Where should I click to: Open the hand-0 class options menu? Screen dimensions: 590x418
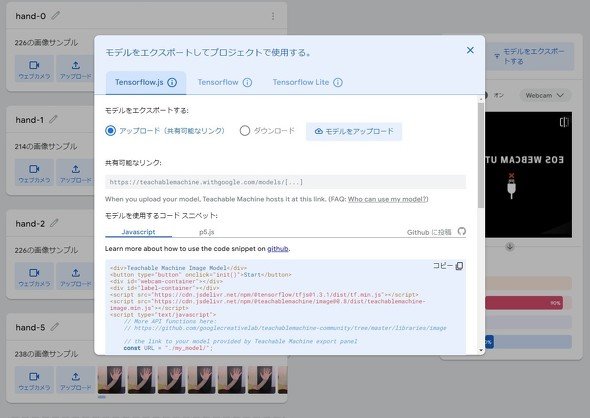[273, 16]
